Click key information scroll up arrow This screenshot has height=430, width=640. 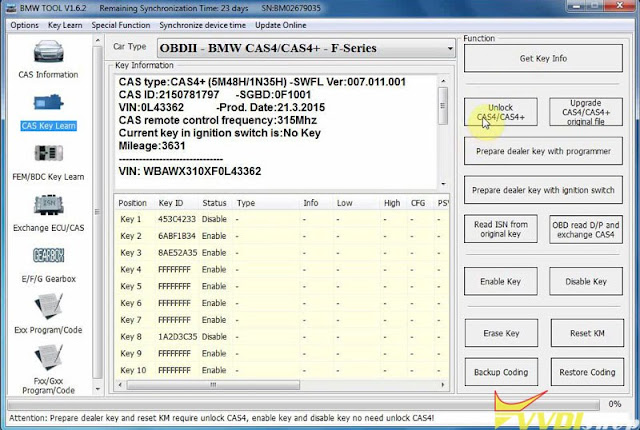(443, 81)
